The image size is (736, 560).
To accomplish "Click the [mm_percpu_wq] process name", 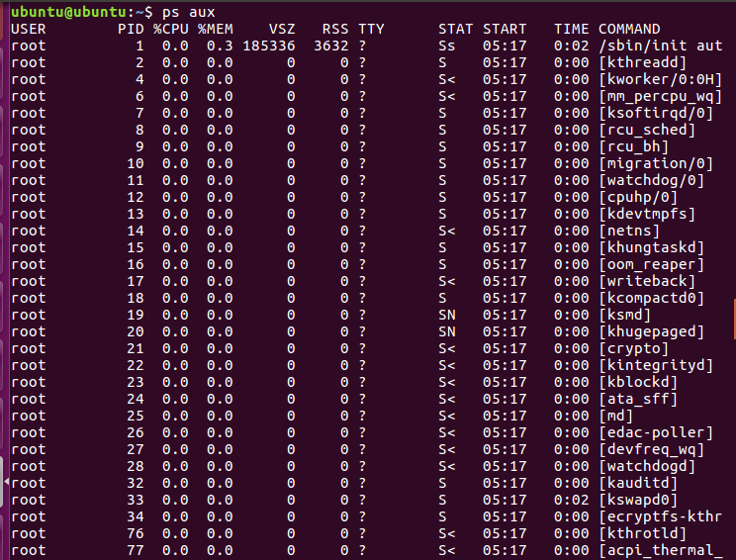I will point(661,97).
